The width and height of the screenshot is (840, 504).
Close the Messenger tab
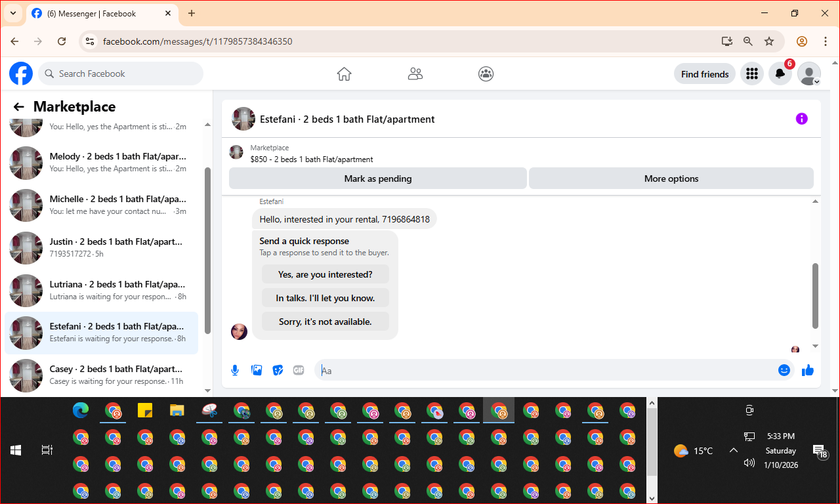(167, 13)
